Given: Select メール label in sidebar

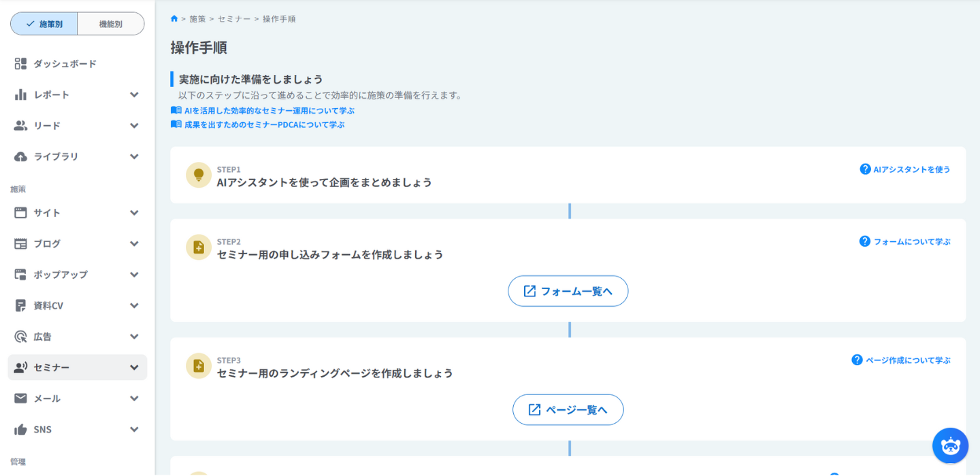Looking at the screenshot, I should (x=47, y=398).
